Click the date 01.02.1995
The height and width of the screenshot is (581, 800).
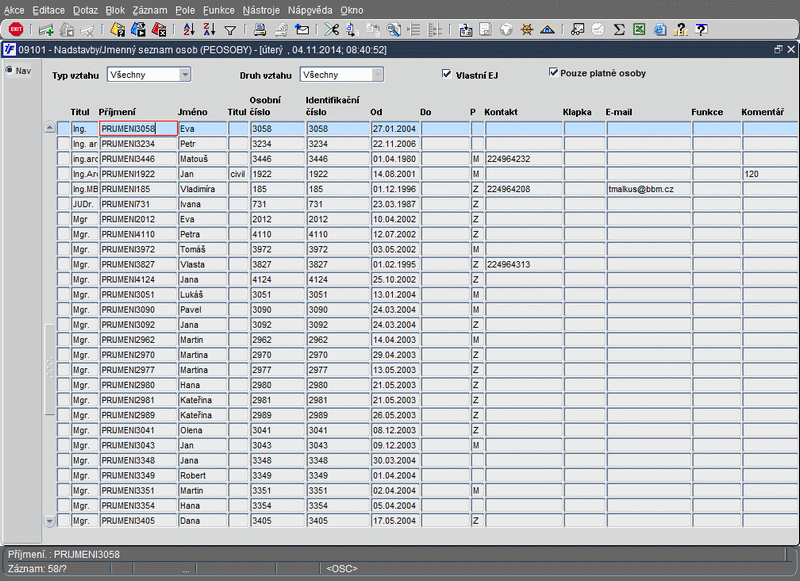[x=395, y=264]
